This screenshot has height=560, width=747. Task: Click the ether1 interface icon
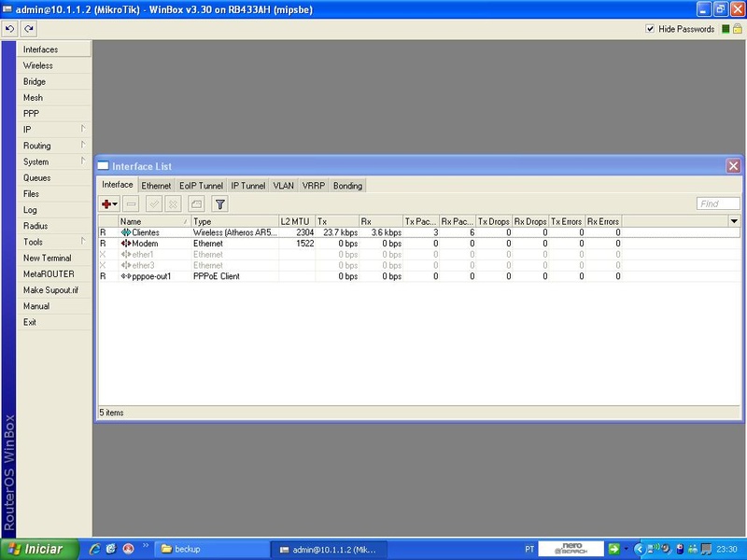pos(126,254)
